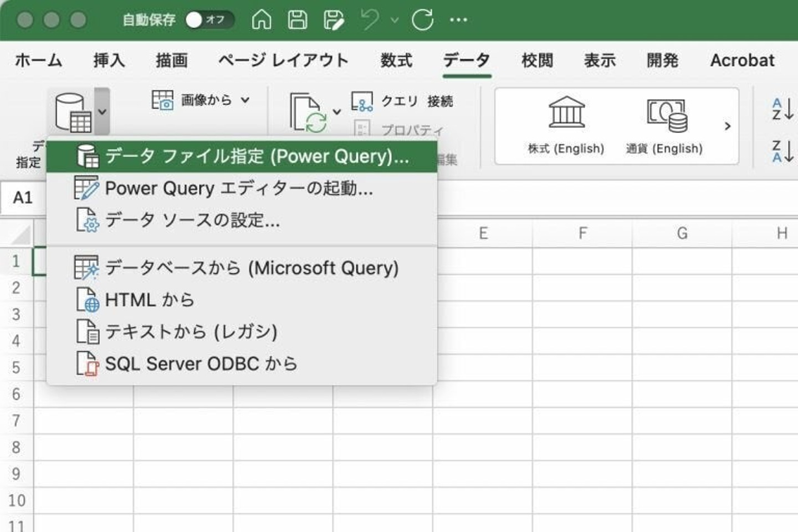The image size is (798, 532).
Task: Click the クエリ 接続 button label
Action: pyautogui.click(x=417, y=101)
